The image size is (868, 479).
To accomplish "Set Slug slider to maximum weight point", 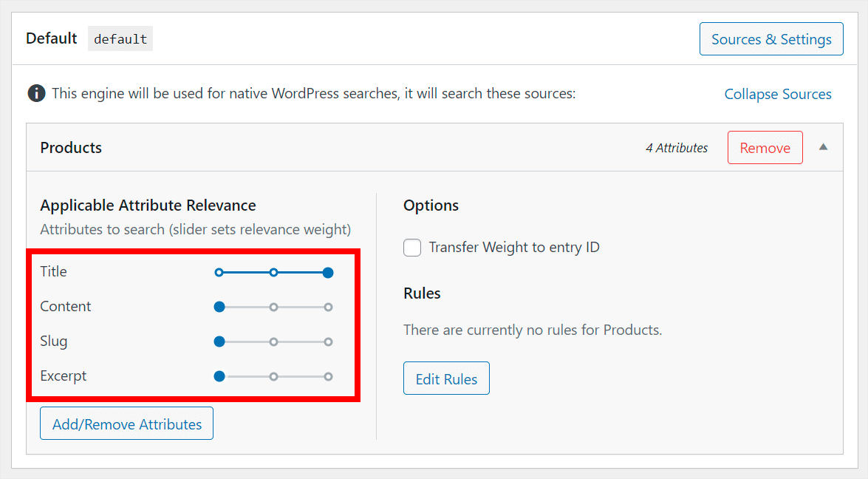I will click(x=328, y=342).
